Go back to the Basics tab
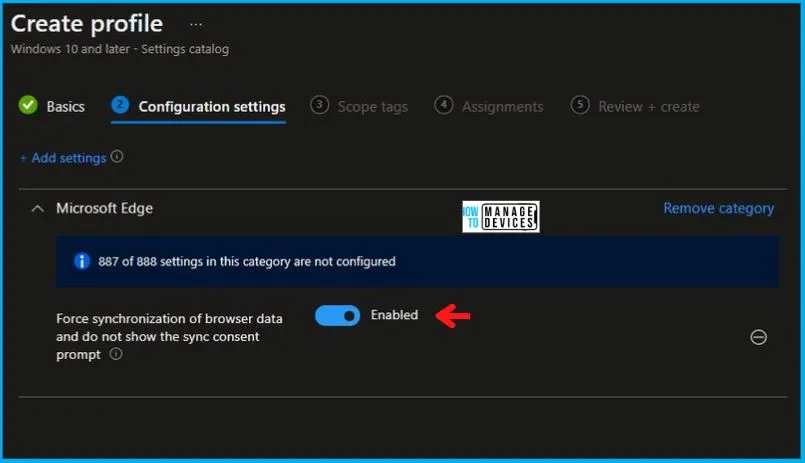Screen dimensions: 805x463 point(66,107)
